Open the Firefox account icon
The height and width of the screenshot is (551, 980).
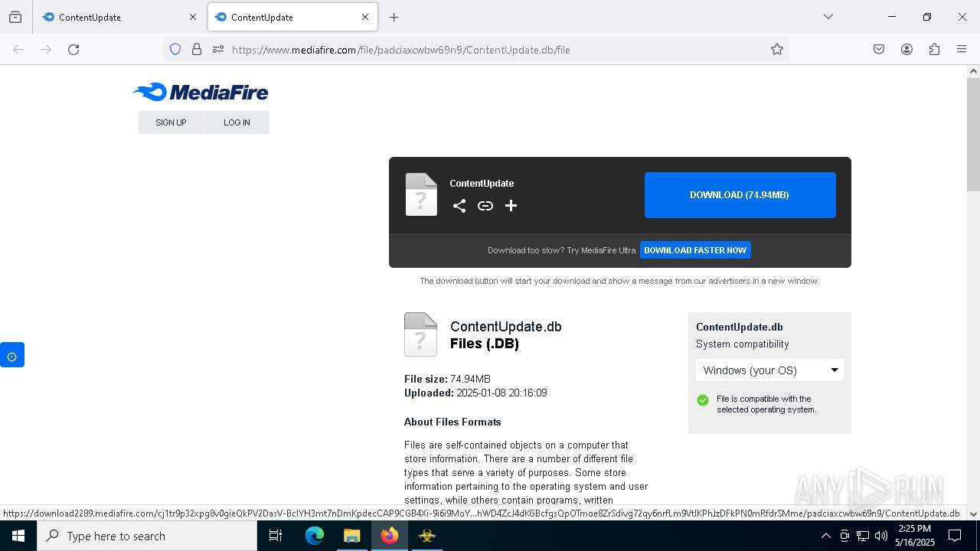pos(906,50)
